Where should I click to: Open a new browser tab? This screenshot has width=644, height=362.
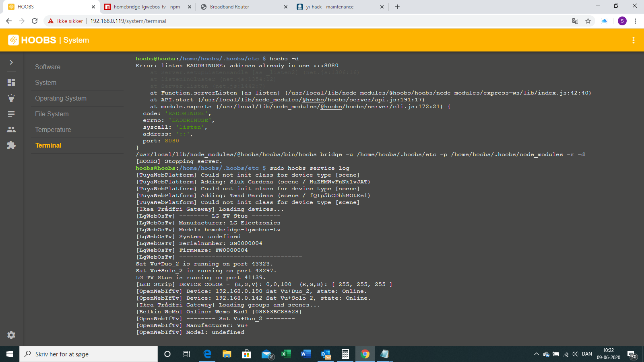point(397,7)
